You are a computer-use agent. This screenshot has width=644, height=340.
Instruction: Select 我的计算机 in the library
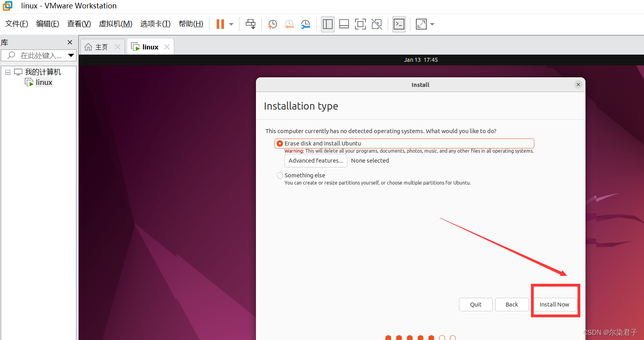[x=43, y=72]
